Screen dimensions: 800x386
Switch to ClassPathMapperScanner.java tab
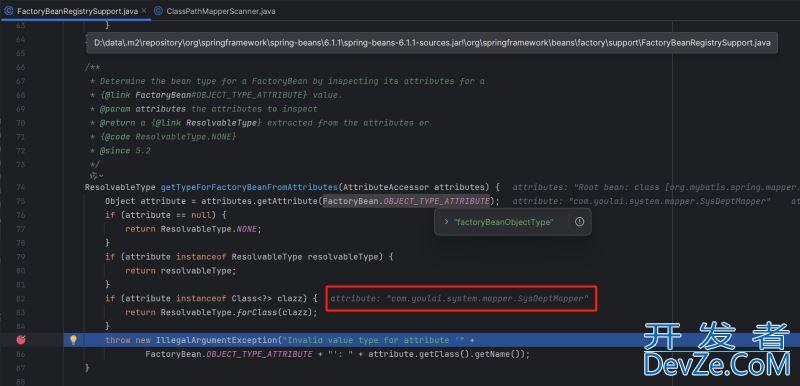pyautogui.click(x=215, y=11)
